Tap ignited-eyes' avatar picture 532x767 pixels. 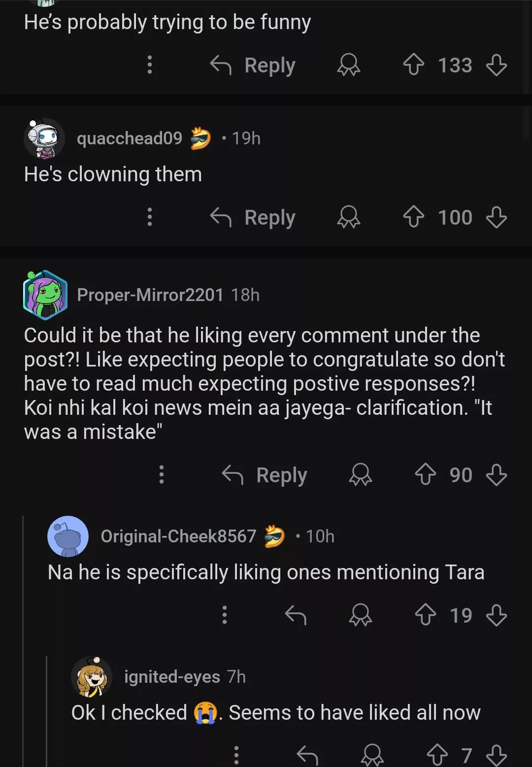tap(92, 677)
